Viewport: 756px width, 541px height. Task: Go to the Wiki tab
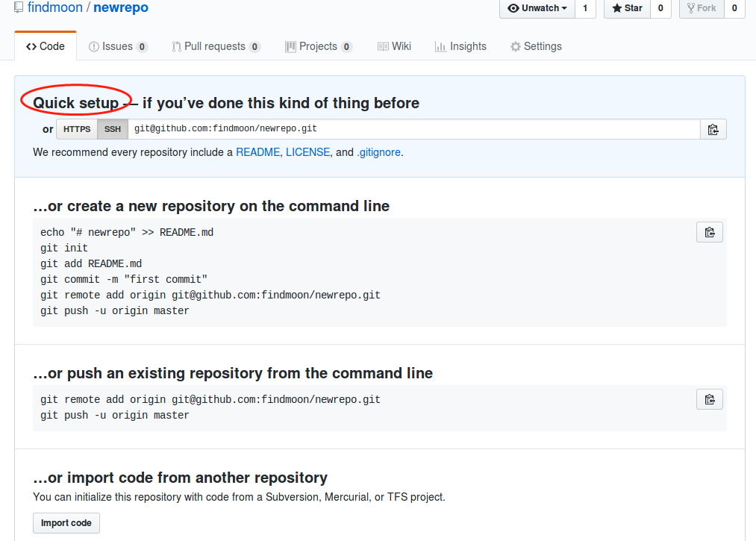pos(394,46)
